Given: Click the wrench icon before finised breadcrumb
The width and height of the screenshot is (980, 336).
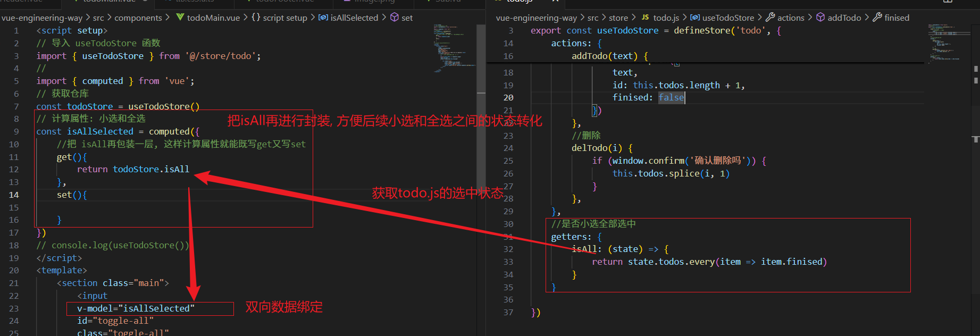Looking at the screenshot, I should point(877,18).
